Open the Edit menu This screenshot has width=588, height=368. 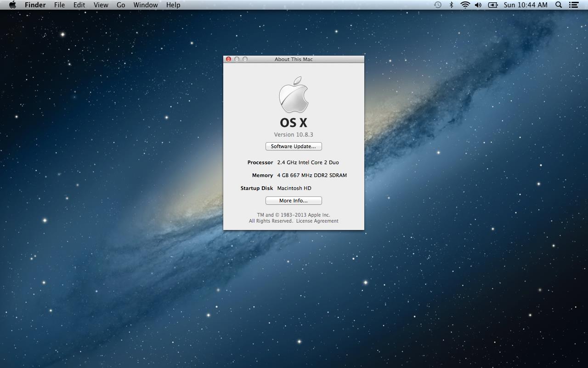tap(79, 5)
